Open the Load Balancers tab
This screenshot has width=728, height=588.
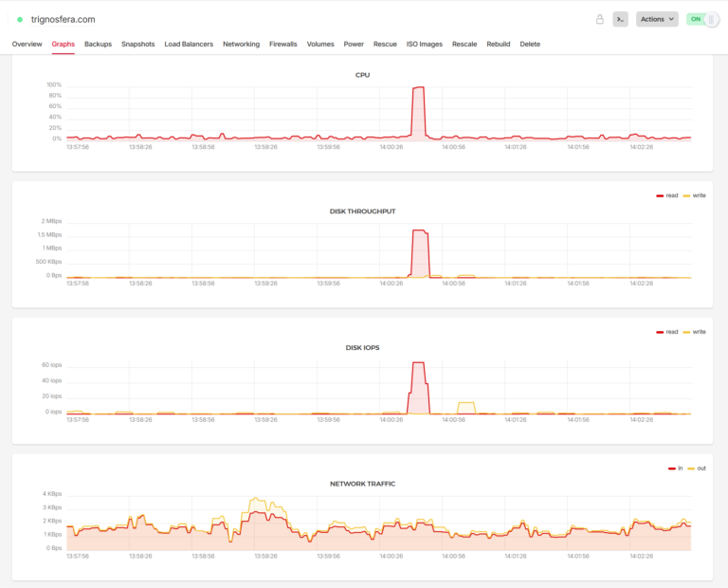point(189,44)
